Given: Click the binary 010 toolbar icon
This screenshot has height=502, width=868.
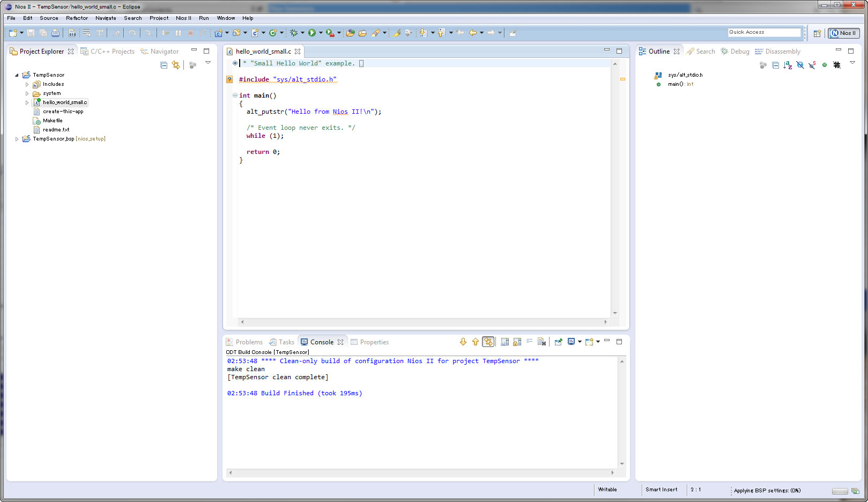Looking at the screenshot, I should point(72,33).
